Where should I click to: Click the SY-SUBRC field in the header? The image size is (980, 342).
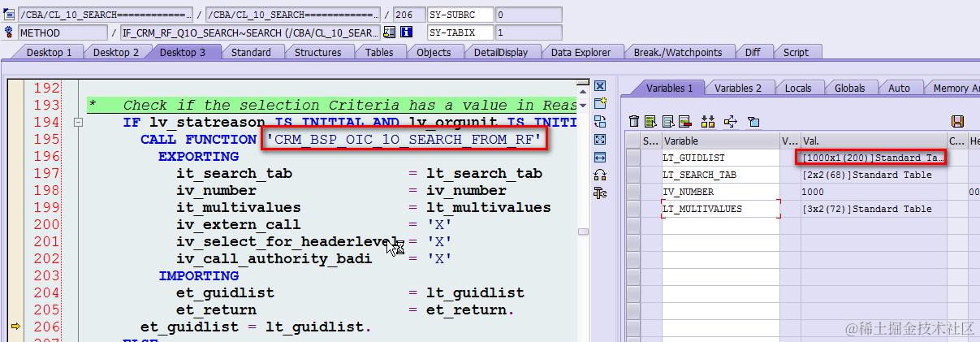point(460,15)
